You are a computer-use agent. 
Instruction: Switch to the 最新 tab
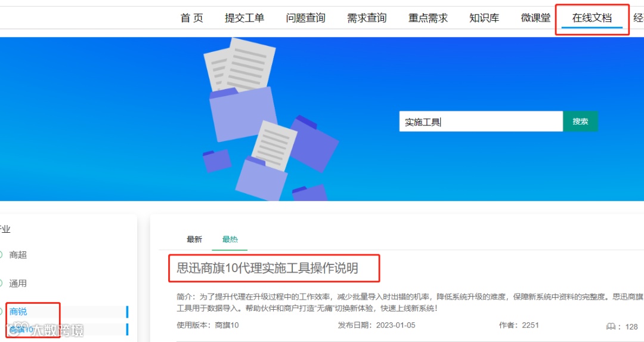(x=194, y=239)
